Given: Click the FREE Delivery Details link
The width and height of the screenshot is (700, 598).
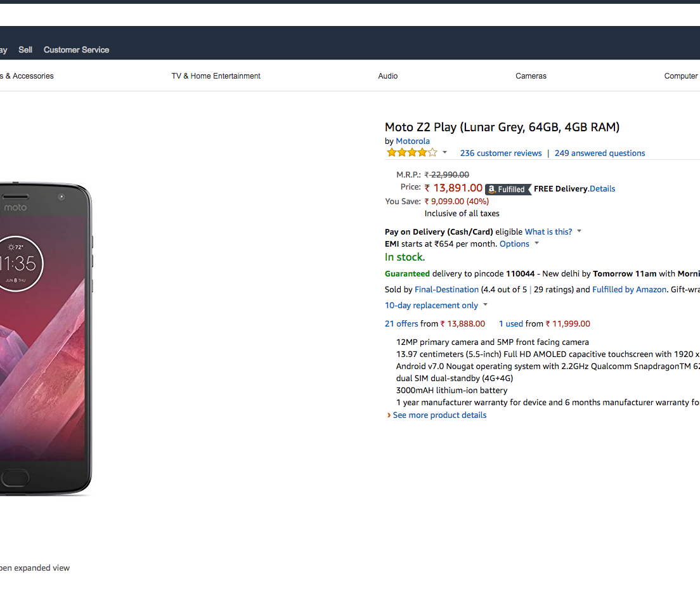Looking at the screenshot, I should (602, 189).
